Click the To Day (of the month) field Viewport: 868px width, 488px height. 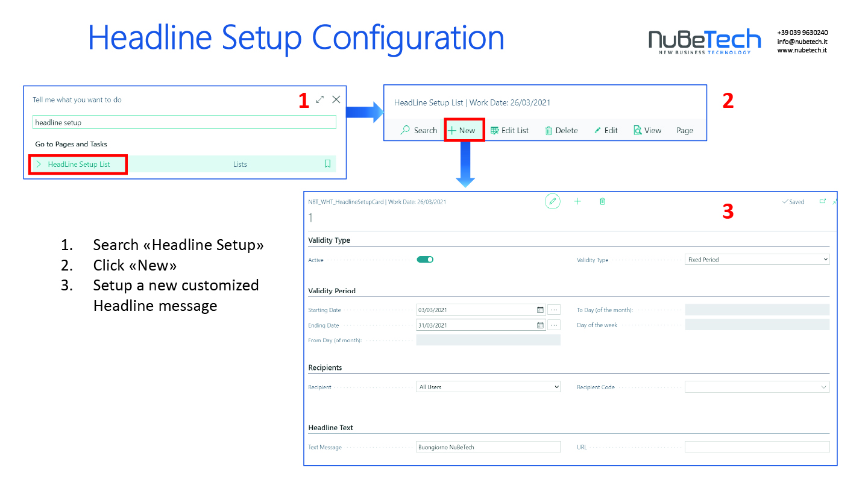coord(757,310)
